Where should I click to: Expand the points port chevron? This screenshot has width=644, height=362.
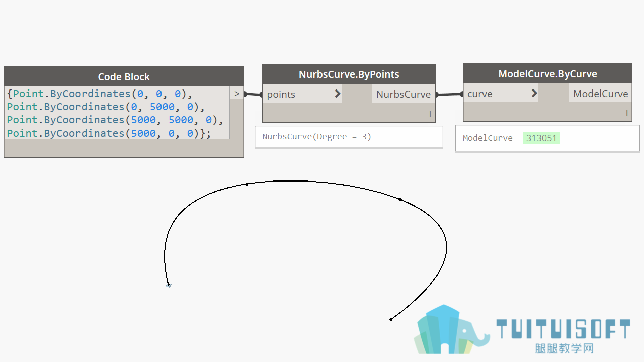coord(338,94)
